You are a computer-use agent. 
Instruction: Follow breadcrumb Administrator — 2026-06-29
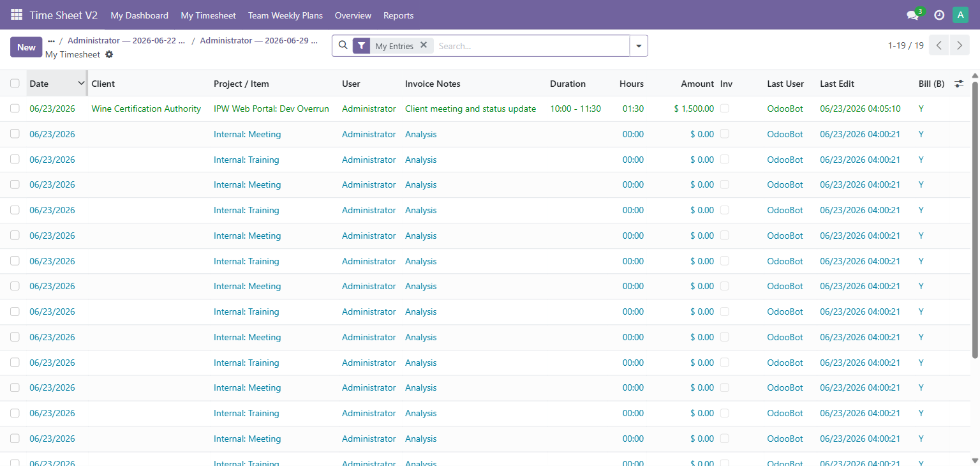[259, 40]
